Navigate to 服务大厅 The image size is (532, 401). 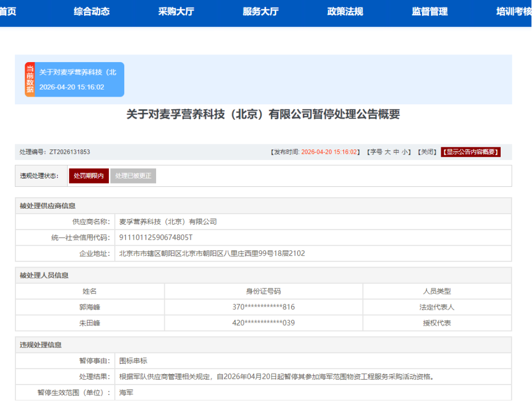[261, 12]
